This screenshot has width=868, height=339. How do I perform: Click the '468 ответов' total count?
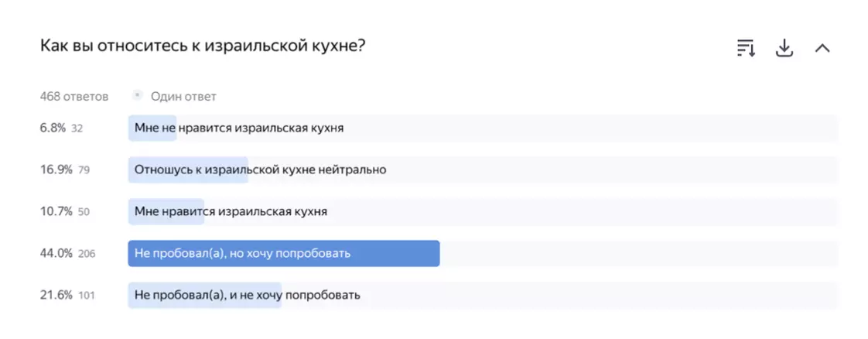(74, 97)
